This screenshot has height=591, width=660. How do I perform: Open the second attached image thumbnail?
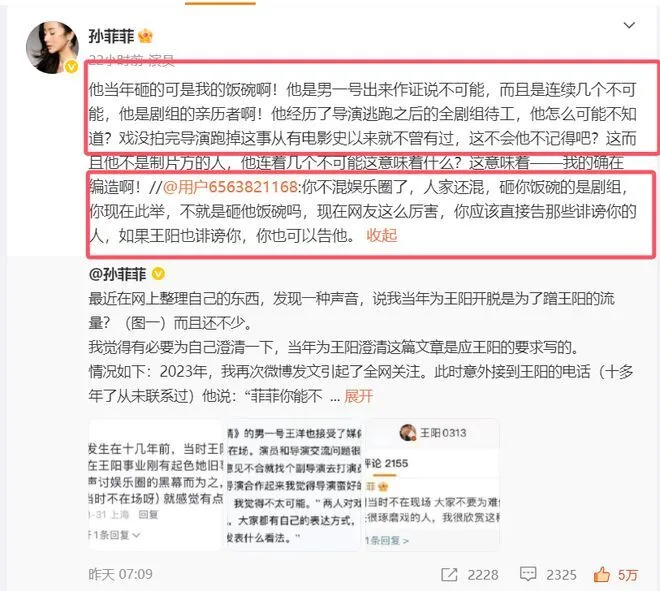[x=294, y=485]
